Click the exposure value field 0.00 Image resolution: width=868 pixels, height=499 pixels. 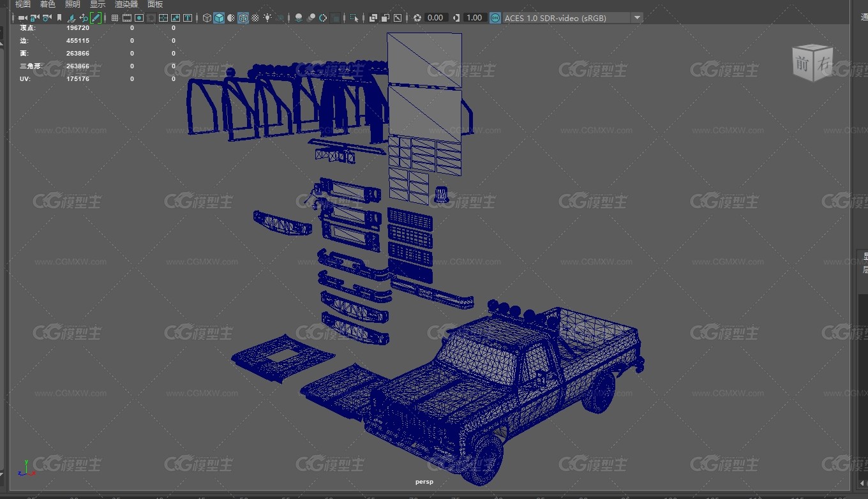[x=435, y=18]
